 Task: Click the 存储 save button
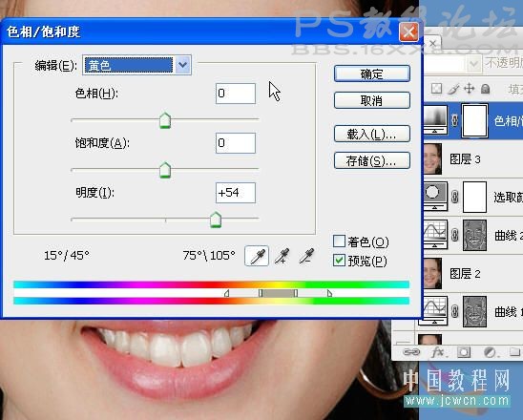coord(372,160)
